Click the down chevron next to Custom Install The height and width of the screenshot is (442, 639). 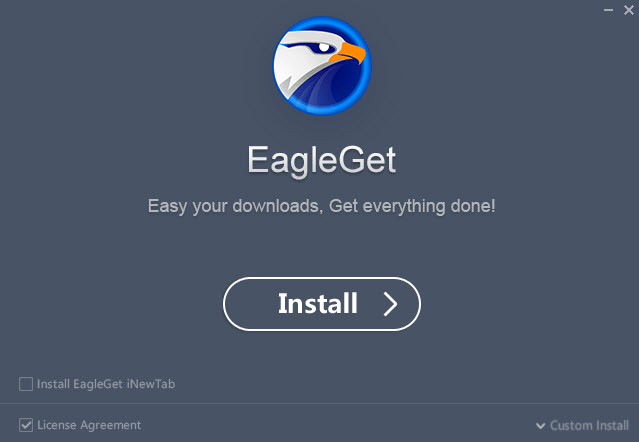pos(540,426)
